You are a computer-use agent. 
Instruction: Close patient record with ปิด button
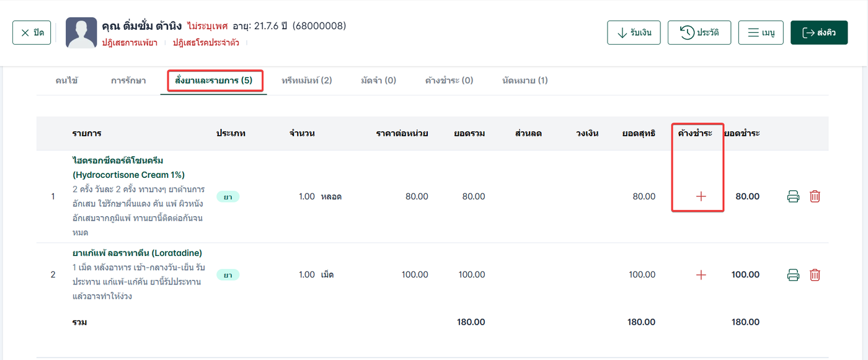click(x=32, y=33)
